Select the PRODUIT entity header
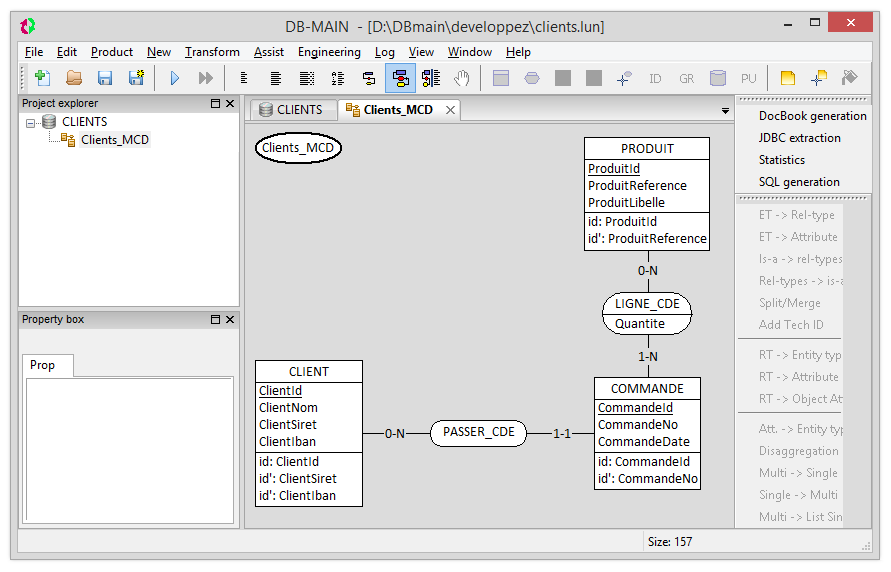 pos(647,149)
